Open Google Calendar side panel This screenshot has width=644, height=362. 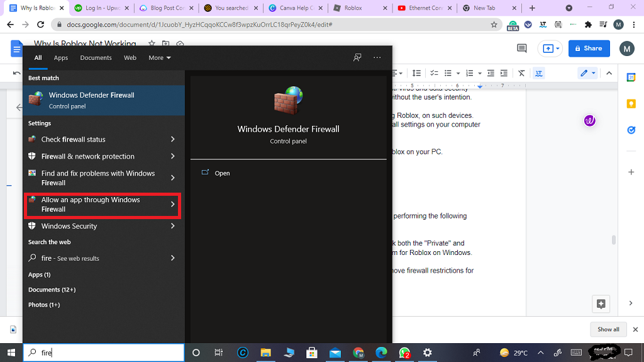coord(631,77)
